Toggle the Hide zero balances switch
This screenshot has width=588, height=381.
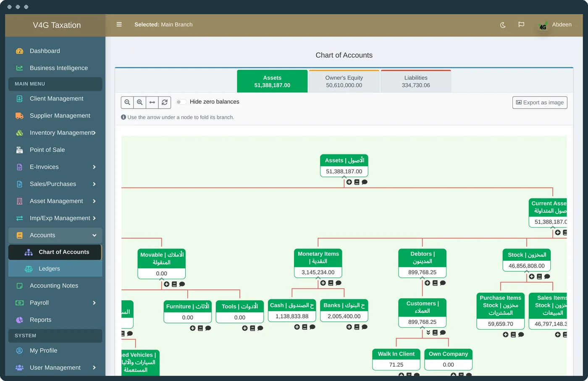pyautogui.click(x=181, y=102)
